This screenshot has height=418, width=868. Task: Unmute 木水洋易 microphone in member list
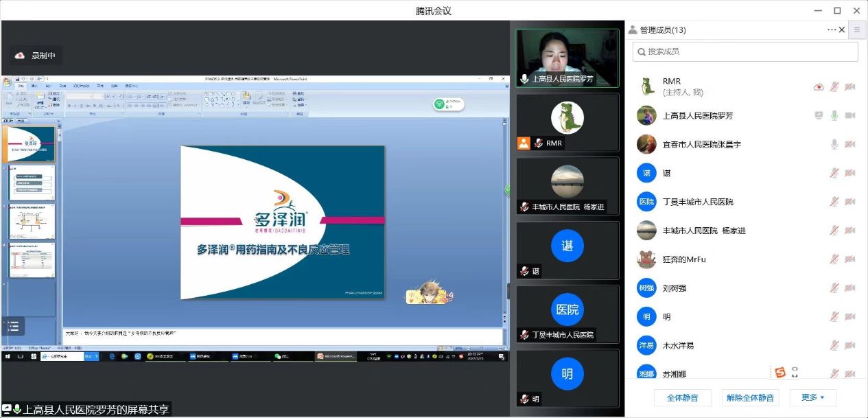[834, 345]
